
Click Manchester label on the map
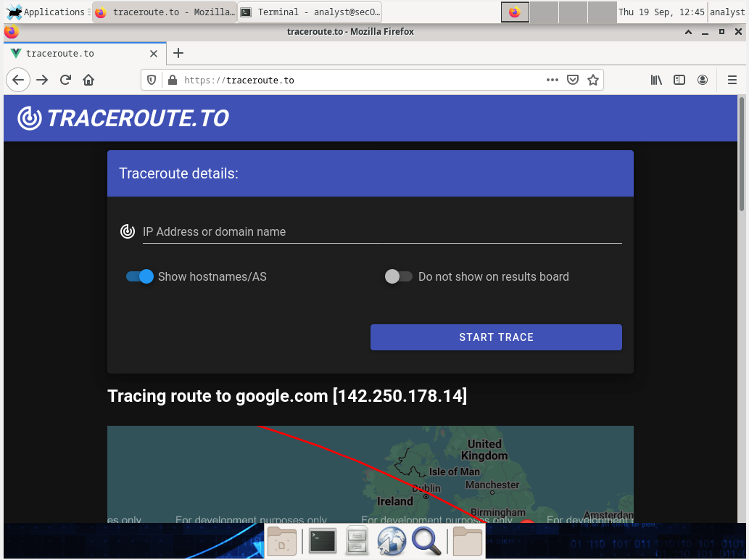tap(492, 485)
